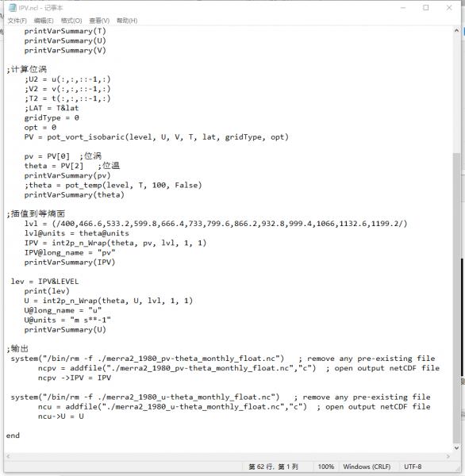465x476 pixels.
Task: Open the 查看(V) menu
Action: point(99,21)
